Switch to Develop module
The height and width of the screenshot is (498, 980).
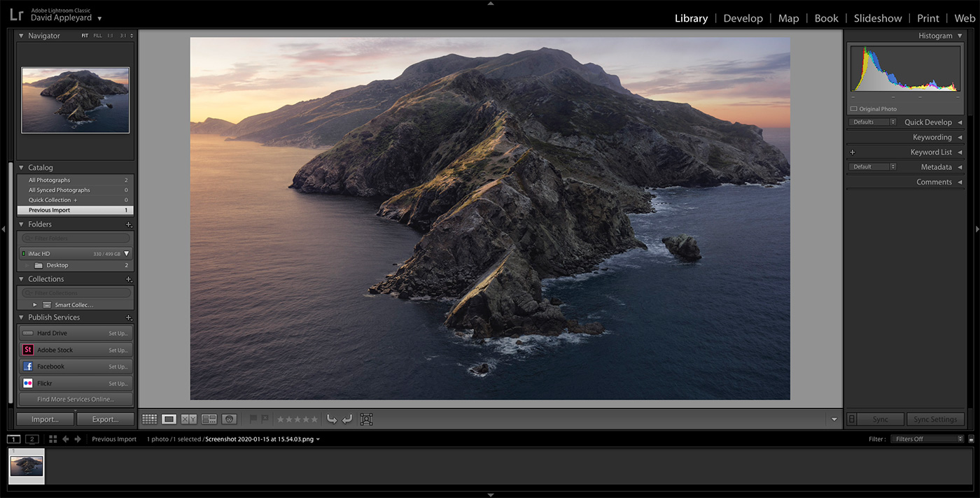(743, 18)
